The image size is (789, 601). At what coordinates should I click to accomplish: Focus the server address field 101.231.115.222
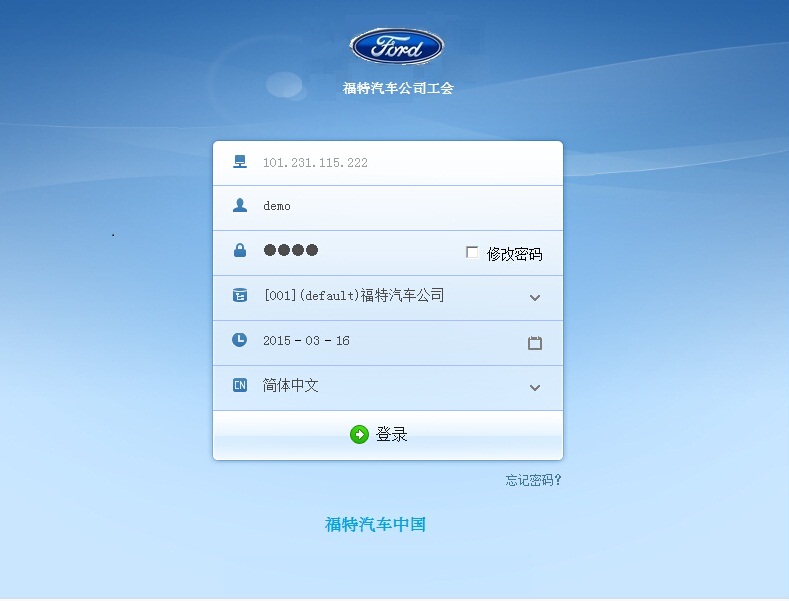click(388, 163)
